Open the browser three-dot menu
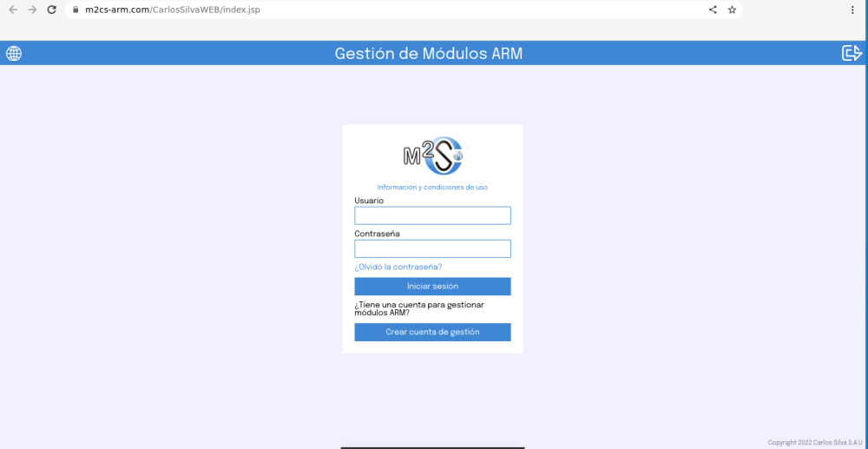Image resolution: width=868 pixels, height=449 pixels. (x=852, y=10)
